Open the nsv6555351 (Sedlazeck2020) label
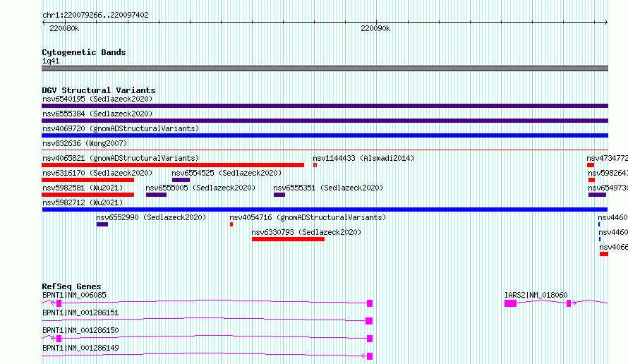The width and height of the screenshot is (628, 364). click(x=328, y=188)
